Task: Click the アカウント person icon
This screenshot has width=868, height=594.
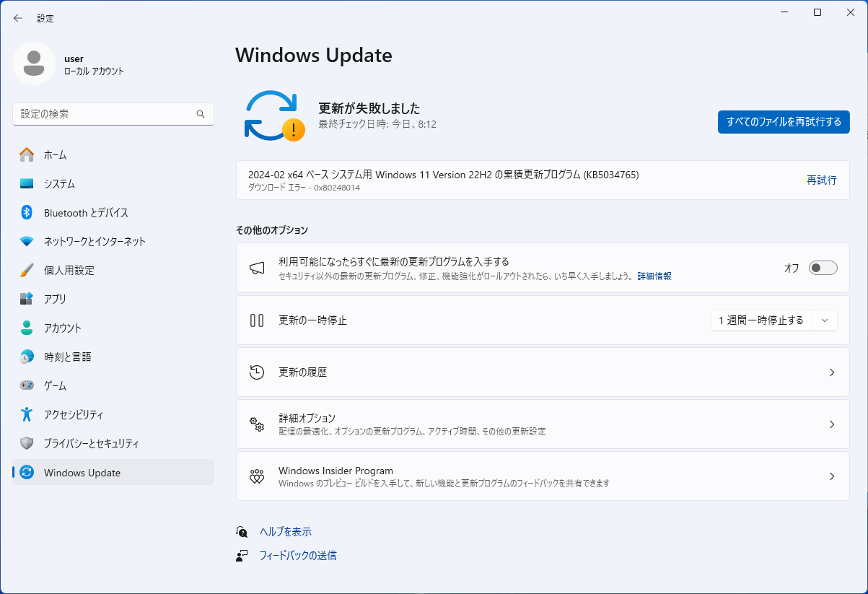Action: point(27,328)
